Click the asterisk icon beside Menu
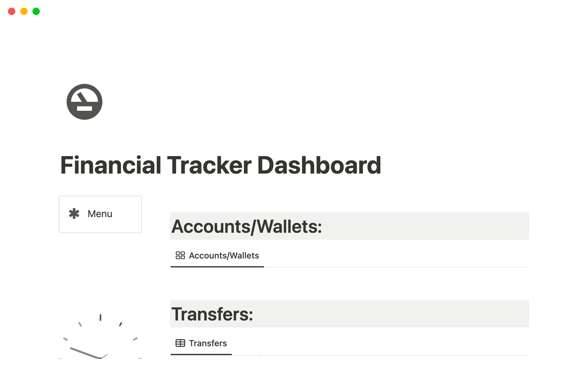 [x=74, y=214]
